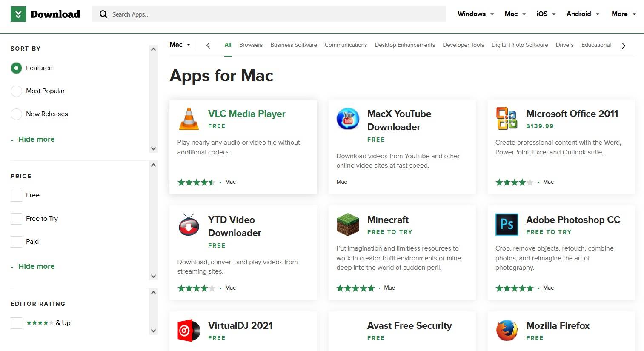The height and width of the screenshot is (351, 644).
Task: Click Sort By scrollbar up arrow
Action: (154, 49)
